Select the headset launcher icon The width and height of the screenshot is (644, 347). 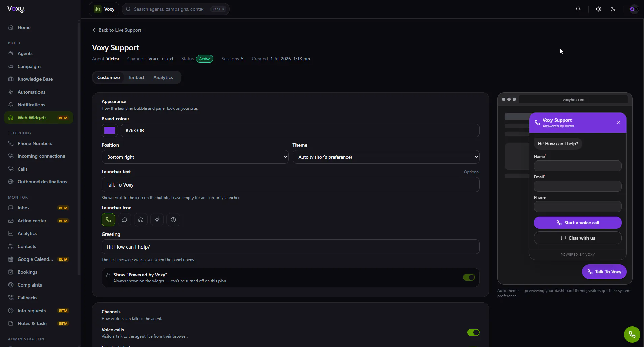pos(141,220)
